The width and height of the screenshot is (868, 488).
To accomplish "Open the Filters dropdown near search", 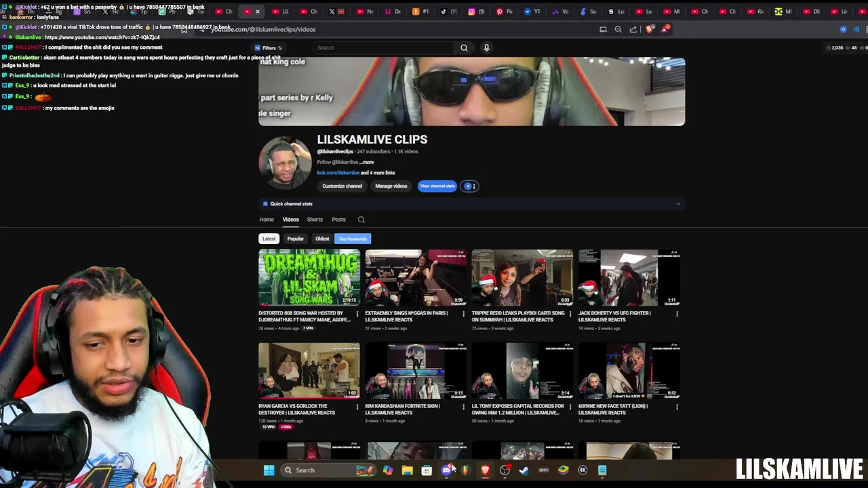I will [269, 48].
